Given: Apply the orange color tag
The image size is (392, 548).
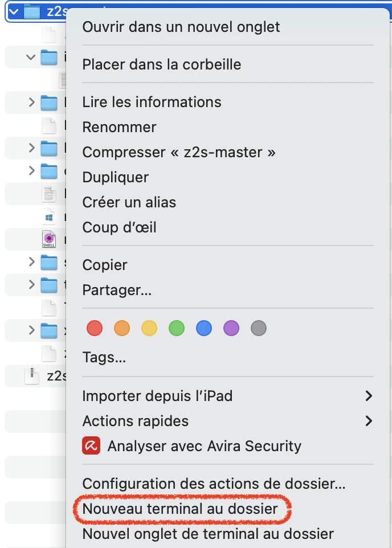Looking at the screenshot, I should pyautogui.click(x=121, y=328).
